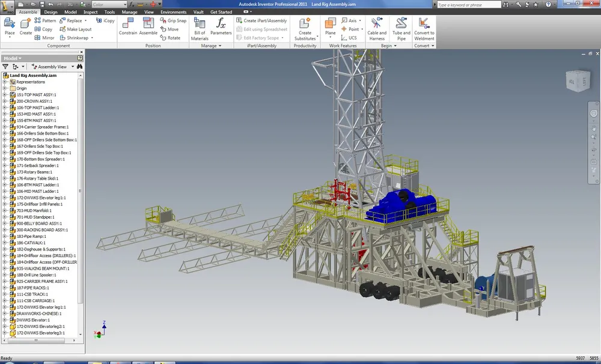
Task: Expand the 200-CROWN ASSY:1 node
Action: [5, 102]
